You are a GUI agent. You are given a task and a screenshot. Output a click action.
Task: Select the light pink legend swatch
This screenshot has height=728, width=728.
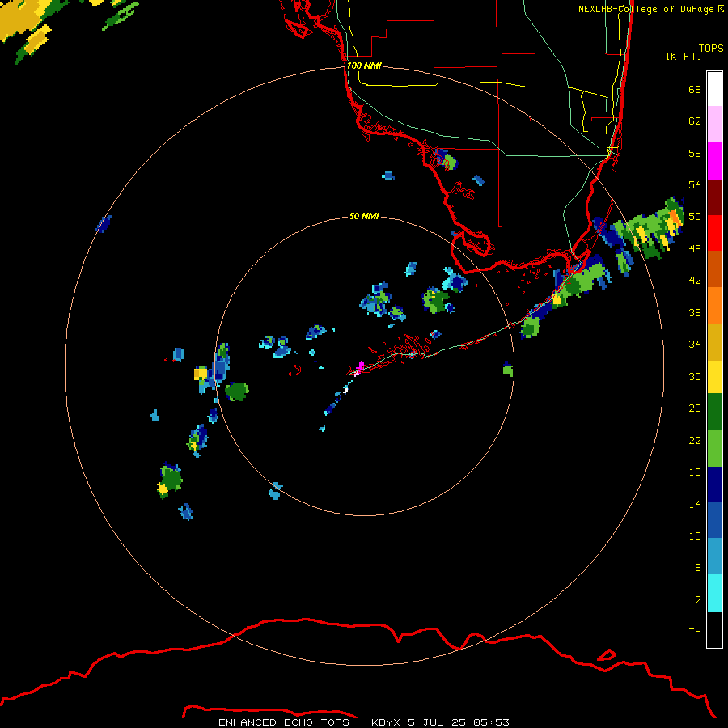714,124
